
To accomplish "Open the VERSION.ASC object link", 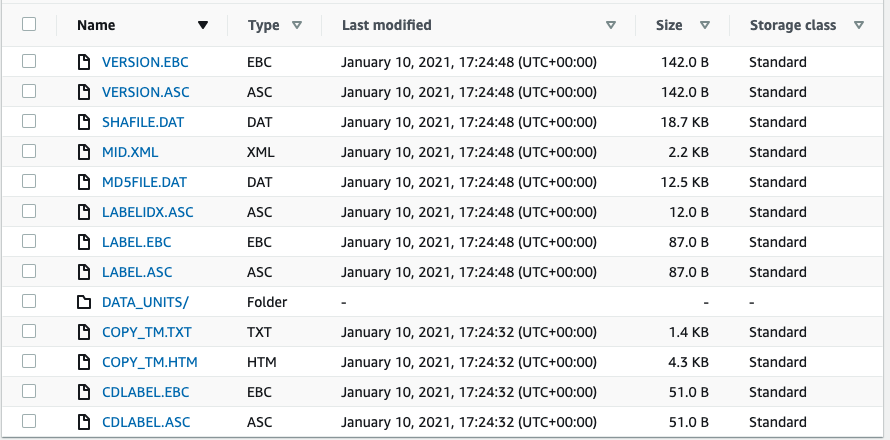I will click(146, 92).
